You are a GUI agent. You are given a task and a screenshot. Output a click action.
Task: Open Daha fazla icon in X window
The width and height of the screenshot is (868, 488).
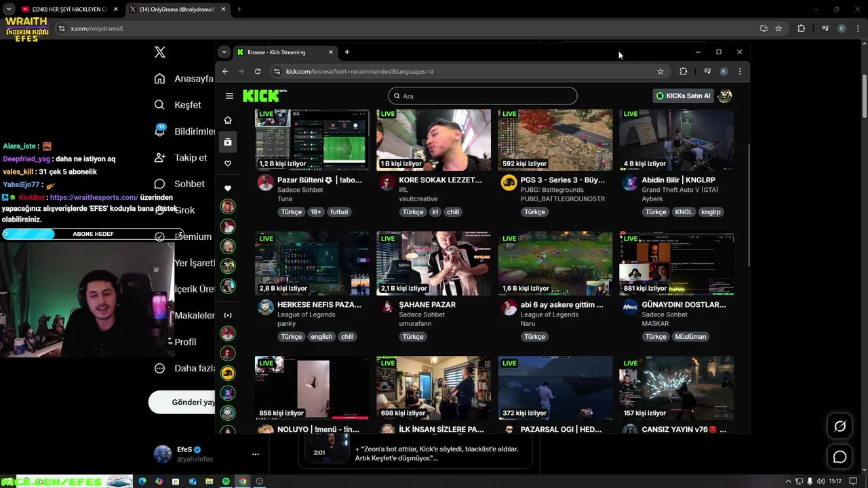(x=159, y=368)
